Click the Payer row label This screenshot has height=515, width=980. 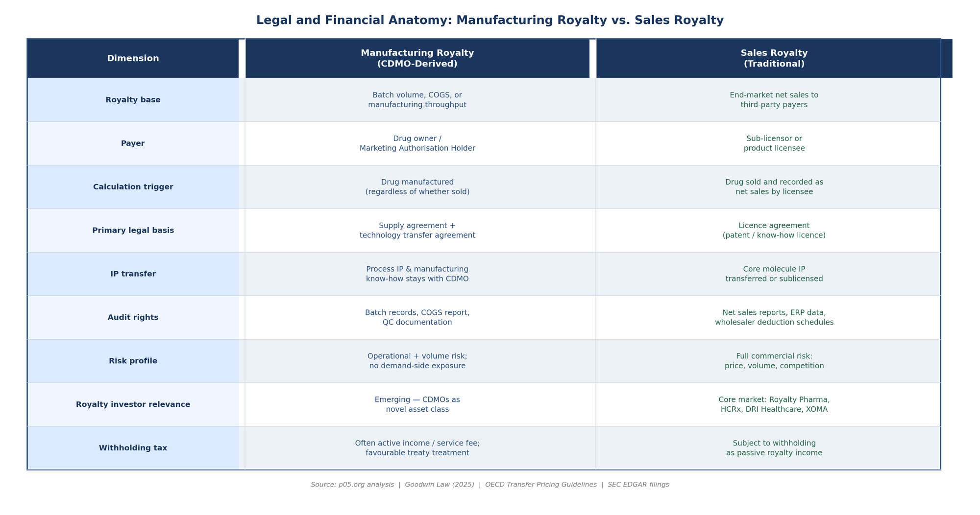[x=133, y=143]
